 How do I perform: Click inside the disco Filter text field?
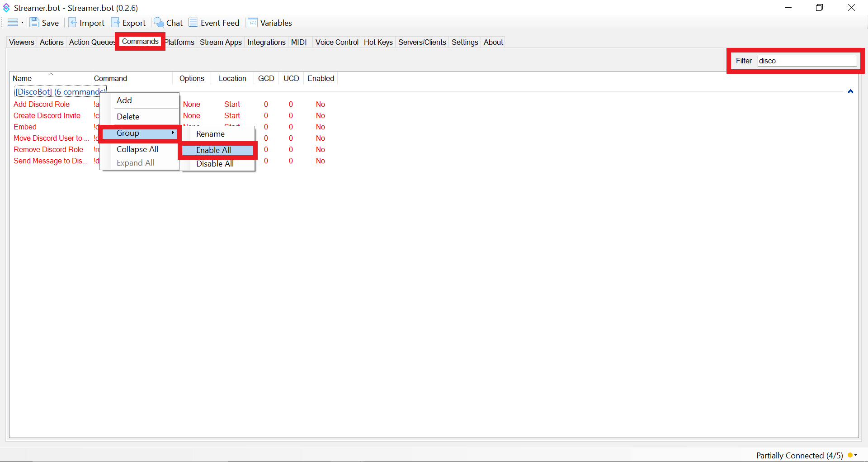807,60
